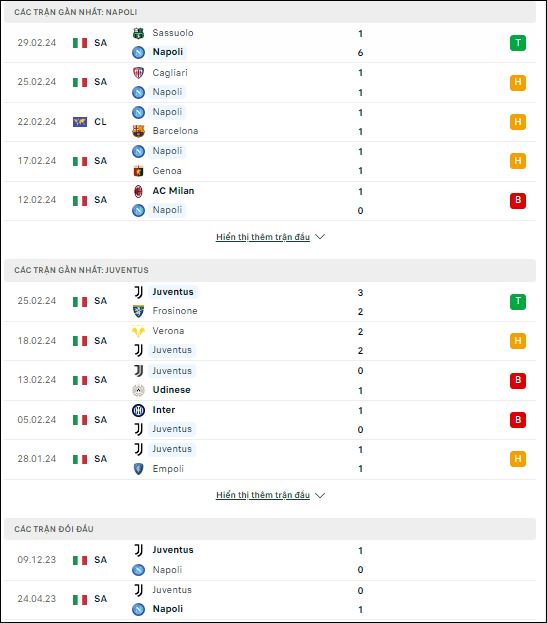The height and width of the screenshot is (623, 547).
Task: Click the Empoli club crest icon
Action: 138,469
